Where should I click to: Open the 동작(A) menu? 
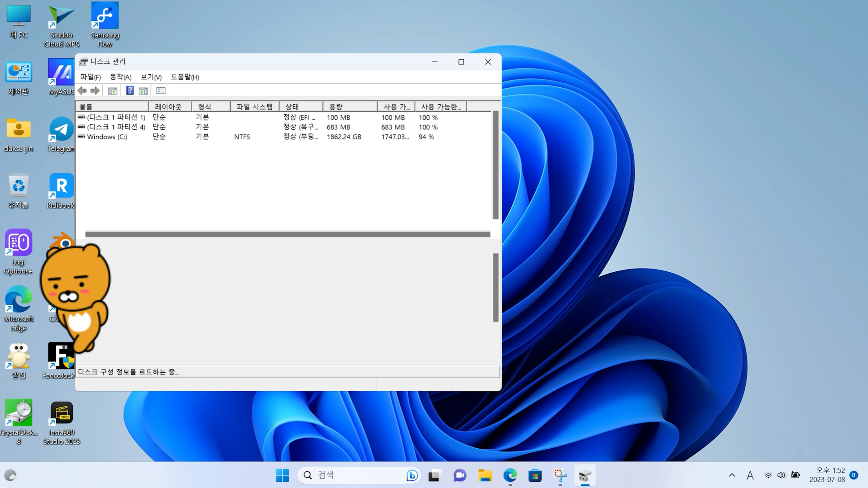[x=121, y=77]
